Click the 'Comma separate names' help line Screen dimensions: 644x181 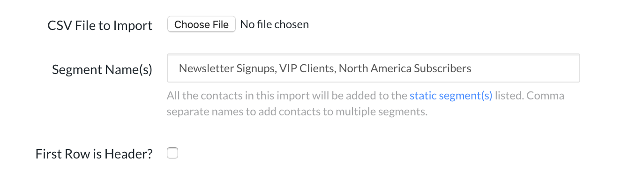pos(297,112)
